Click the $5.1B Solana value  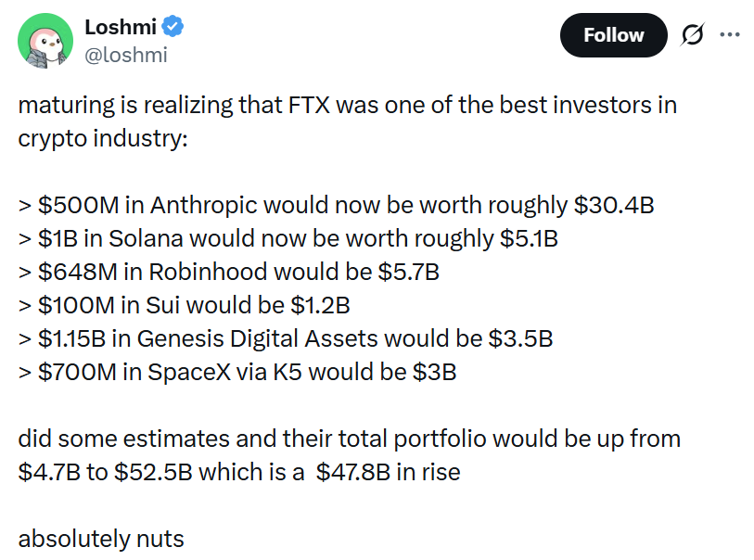pyautogui.click(x=529, y=237)
